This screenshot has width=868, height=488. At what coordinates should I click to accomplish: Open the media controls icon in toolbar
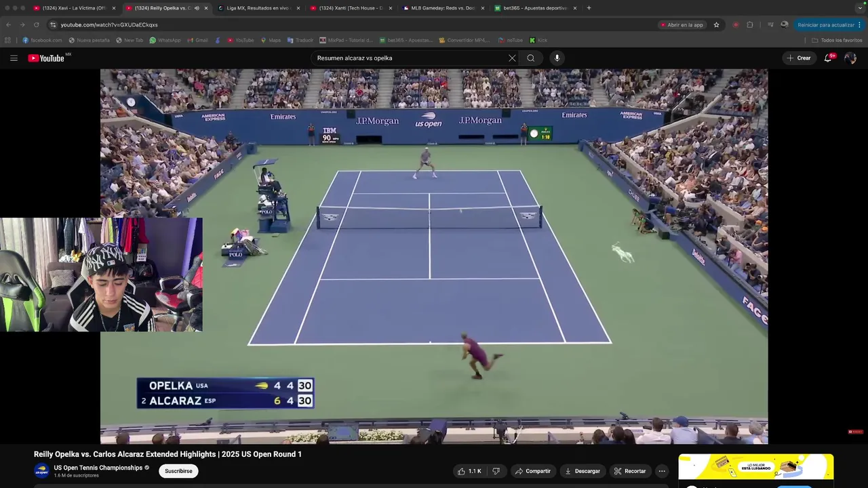click(x=770, y=25)
